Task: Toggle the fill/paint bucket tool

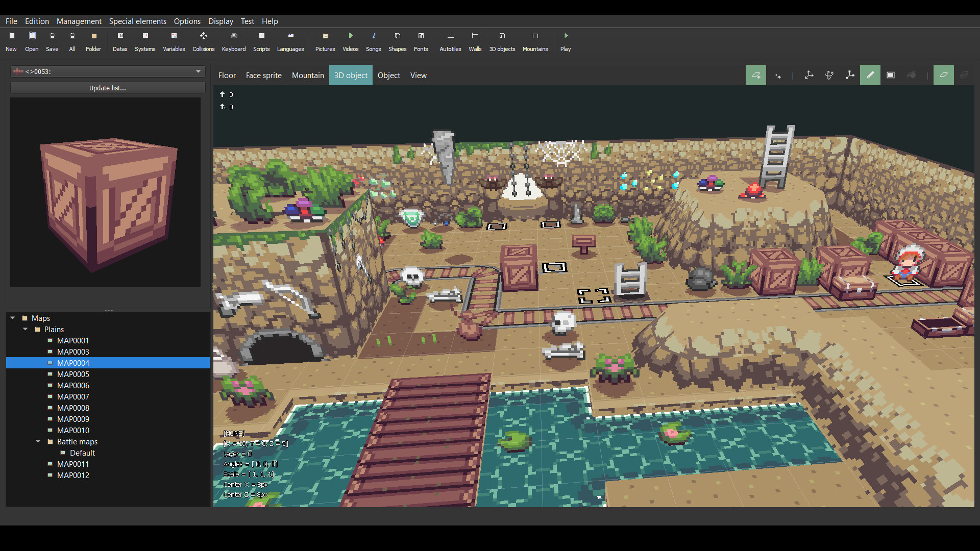Action: click(x=913, y=74)
